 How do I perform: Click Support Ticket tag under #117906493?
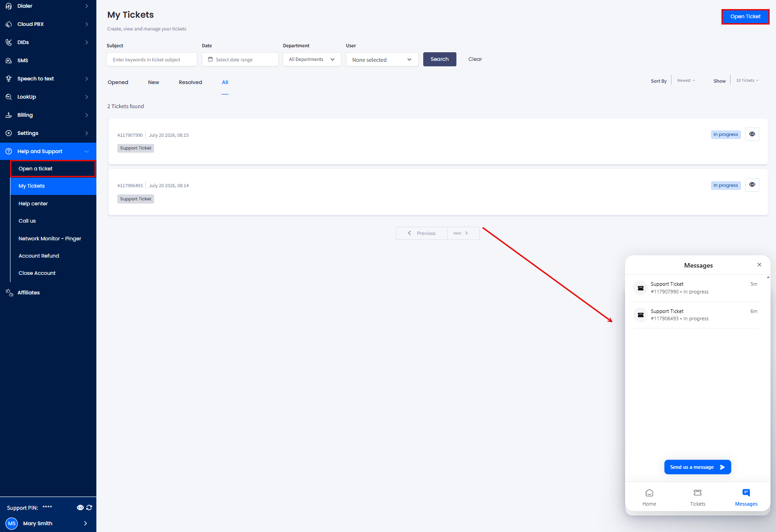[135, 199]
